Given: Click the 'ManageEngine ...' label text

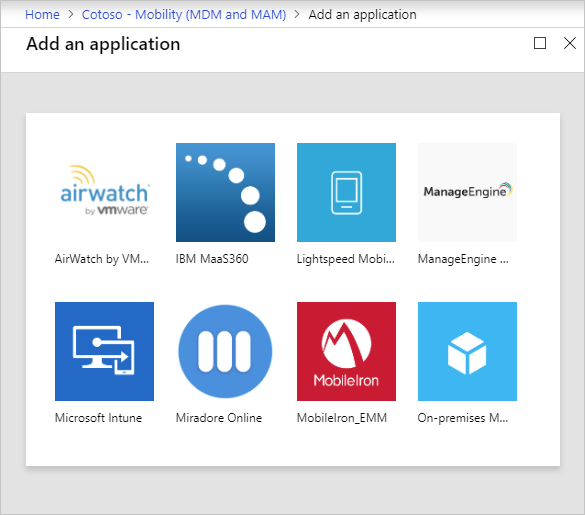Looking at the screenshot, I should point(463,259).
